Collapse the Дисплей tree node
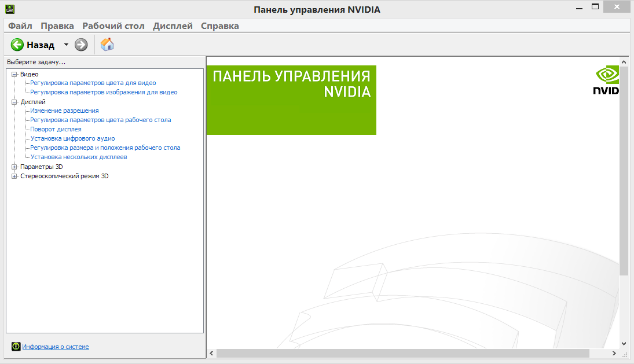 point(14,102)
